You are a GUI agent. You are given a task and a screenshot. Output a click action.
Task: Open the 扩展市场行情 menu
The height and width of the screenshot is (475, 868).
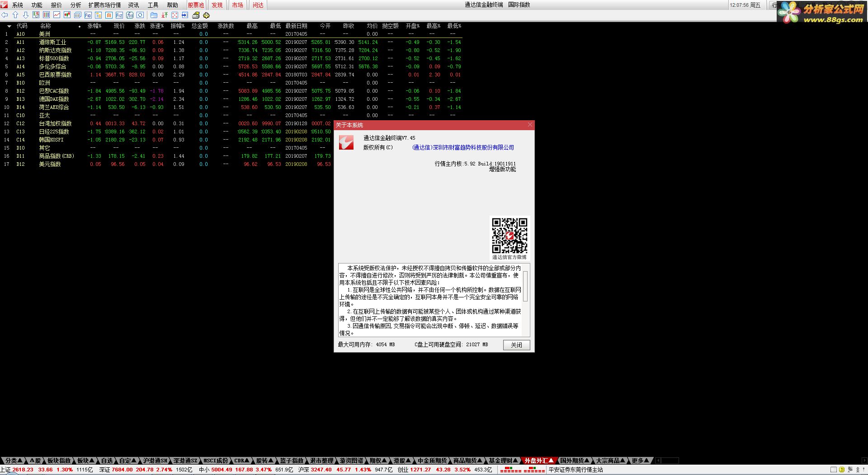pyautogui.click(x=105, y=5)
